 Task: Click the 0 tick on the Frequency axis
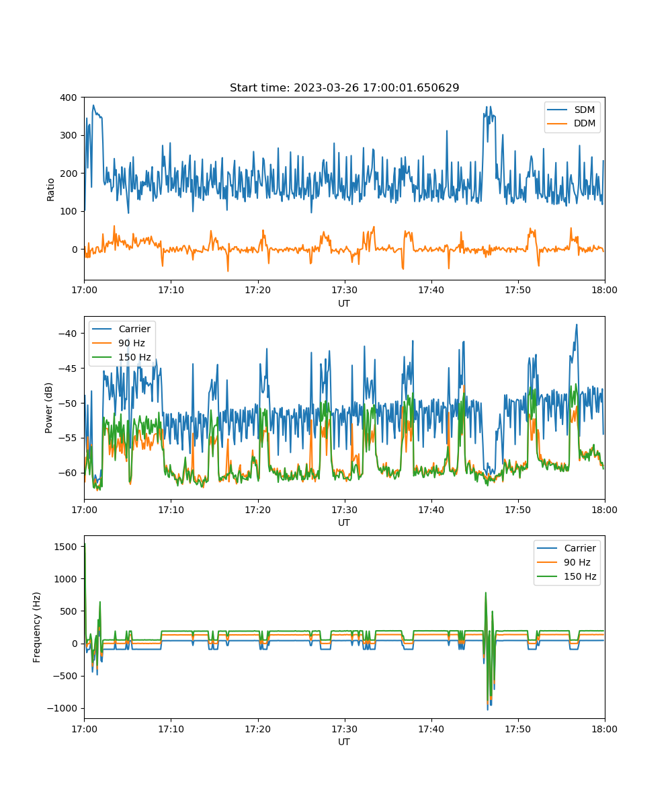[x=75, y=644]
